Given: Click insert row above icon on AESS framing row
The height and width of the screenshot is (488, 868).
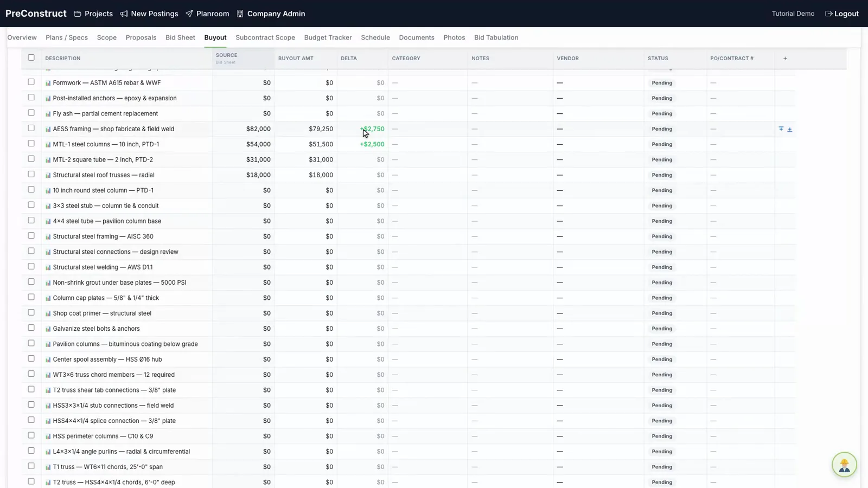Looking at the screenshot, I should [x=781, y=129].
